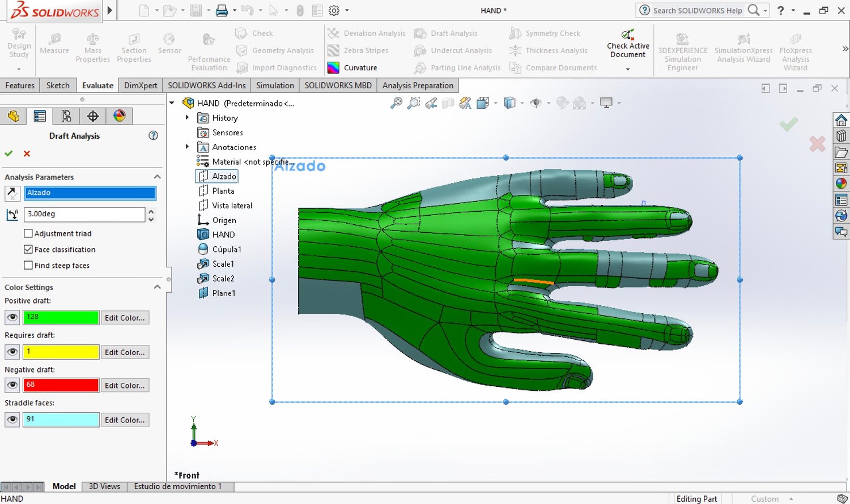This screenshot has height=504, width=850.
Task: Click the Sensor tool icon
Action: [x=169, y=39]
